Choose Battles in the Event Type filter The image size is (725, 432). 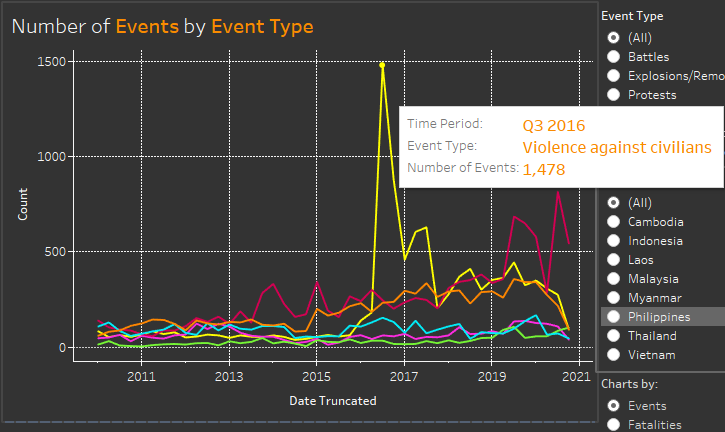click(613, 57)
